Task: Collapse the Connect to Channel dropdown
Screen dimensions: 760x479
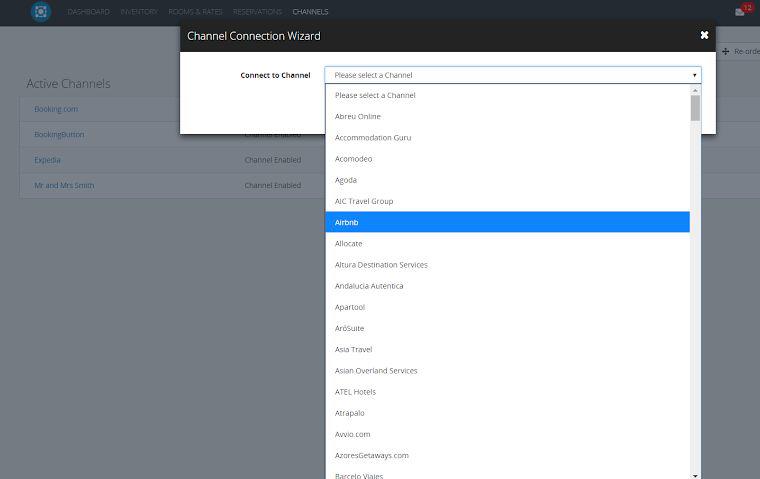Action: (513, 75)
